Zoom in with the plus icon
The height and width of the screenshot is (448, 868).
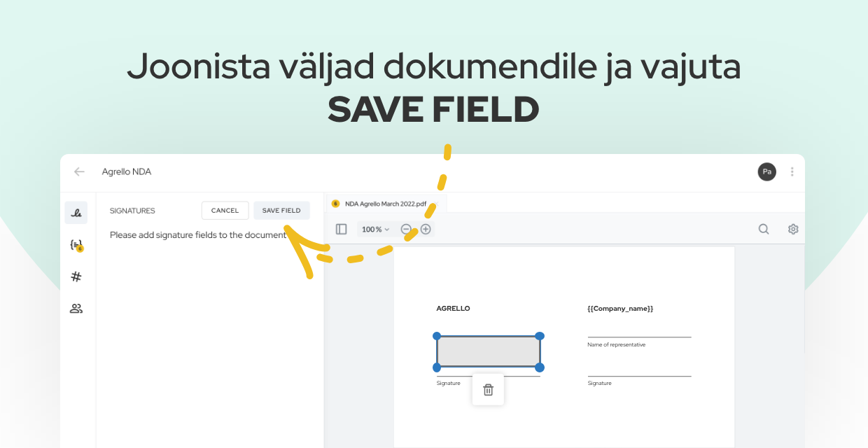click(426, 229)
